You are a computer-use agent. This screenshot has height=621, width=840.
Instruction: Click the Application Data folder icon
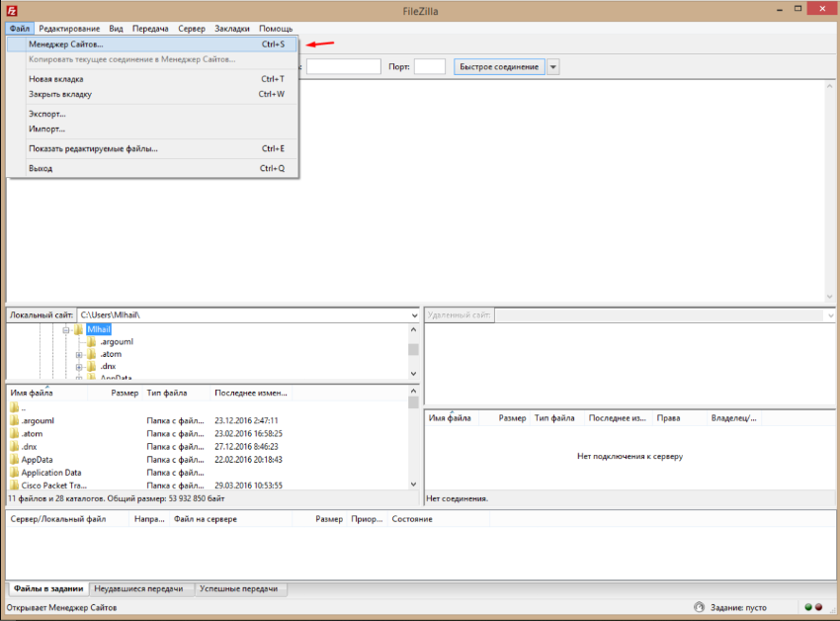tap(15, 472)
